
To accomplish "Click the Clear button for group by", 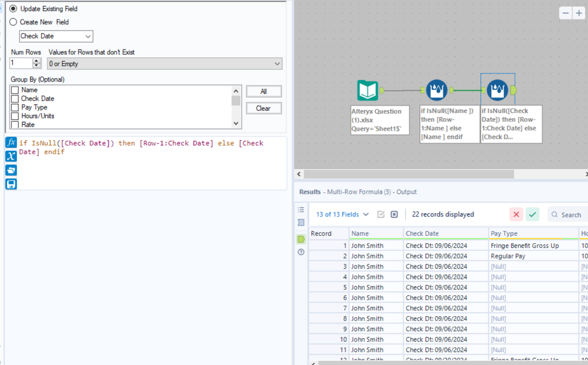I will 263,108.
